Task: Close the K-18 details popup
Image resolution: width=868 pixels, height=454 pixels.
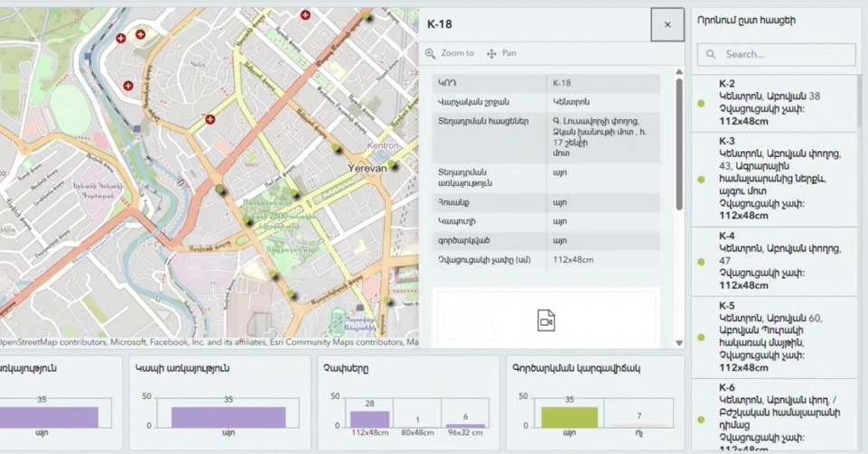Action: point(667,24)
